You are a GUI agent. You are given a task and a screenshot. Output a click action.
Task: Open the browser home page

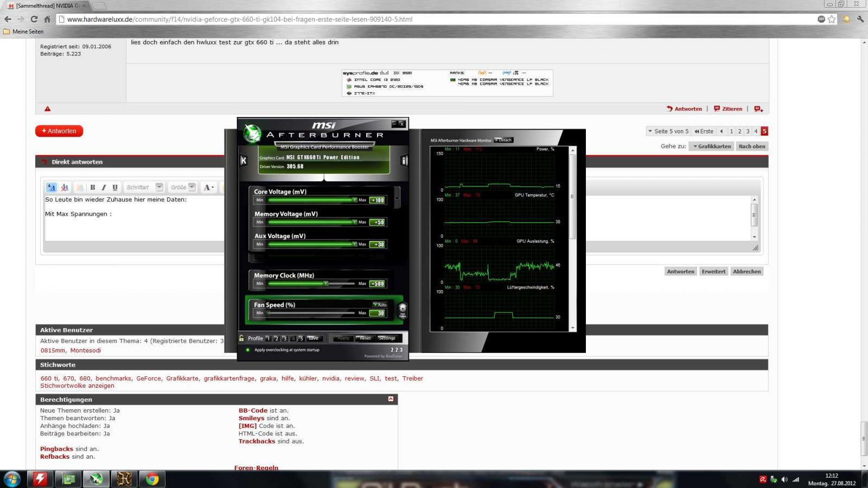47,19
